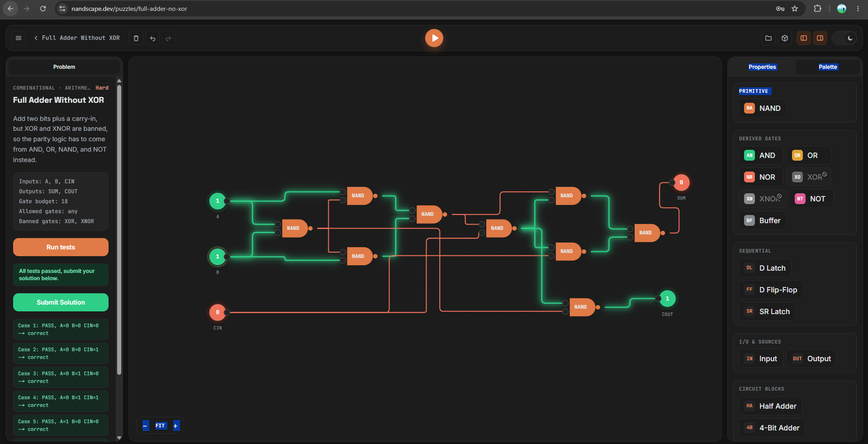868x444 pixels.
Task: Run tests on the circuit
Action: [x=61, y=247]
